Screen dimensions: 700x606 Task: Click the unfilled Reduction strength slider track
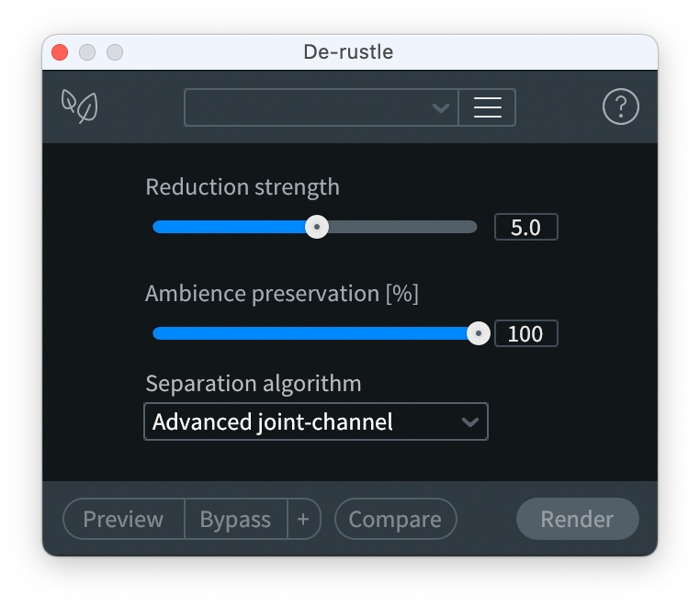(402, 227)
